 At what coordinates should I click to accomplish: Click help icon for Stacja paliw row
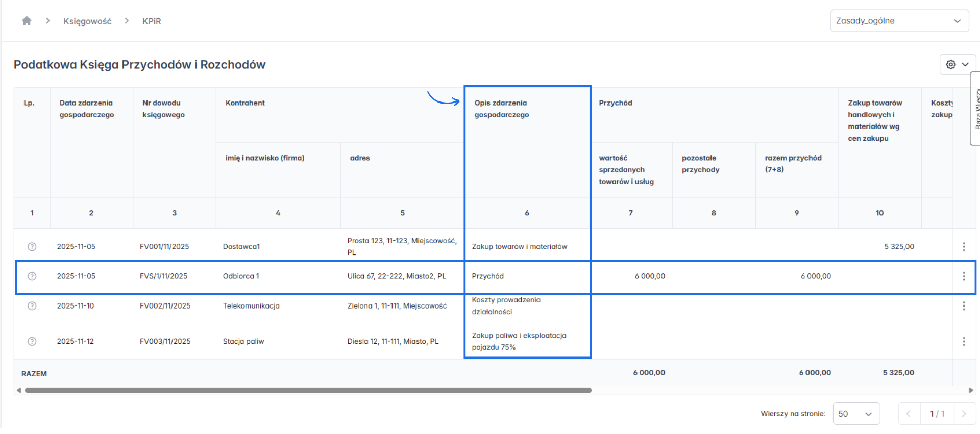[32, 342]
